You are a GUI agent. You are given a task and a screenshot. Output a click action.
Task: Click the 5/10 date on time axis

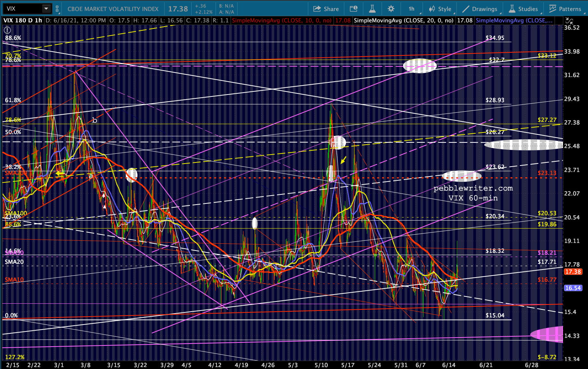tap(321, 365)
